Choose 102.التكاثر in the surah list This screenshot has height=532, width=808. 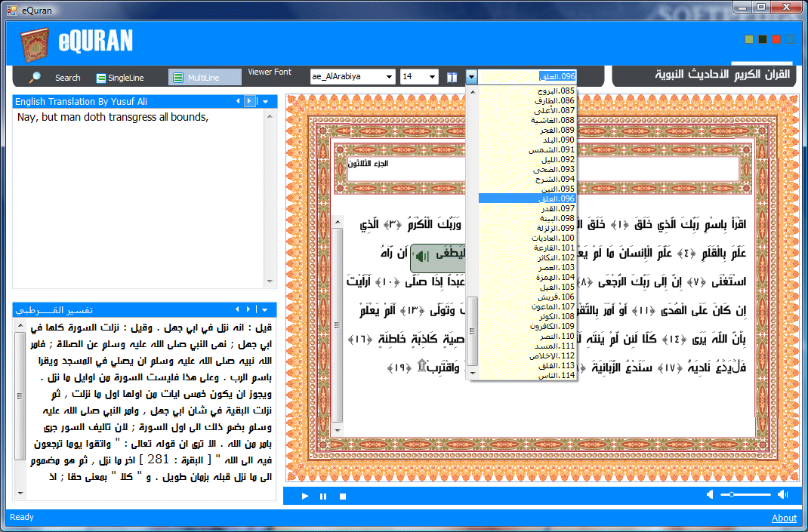[x=527, y=257]
